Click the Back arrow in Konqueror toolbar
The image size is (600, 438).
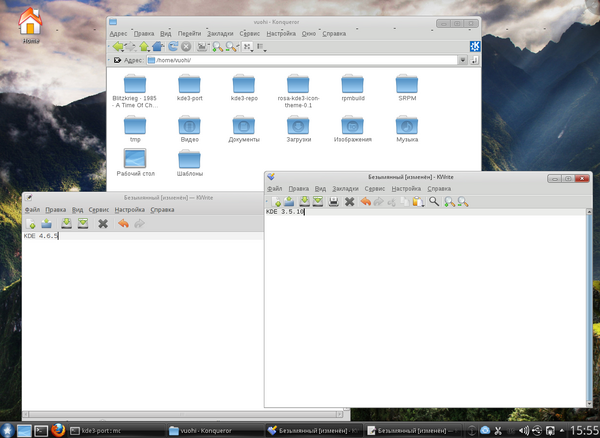click(118, 46)
